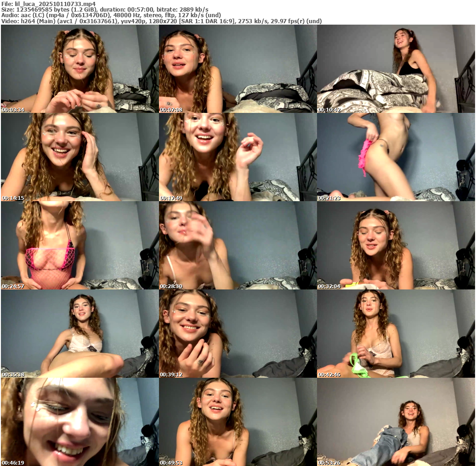Select the frame stamped 00:14:15
This screenshot has height=466, width=476.
[80, 157]
